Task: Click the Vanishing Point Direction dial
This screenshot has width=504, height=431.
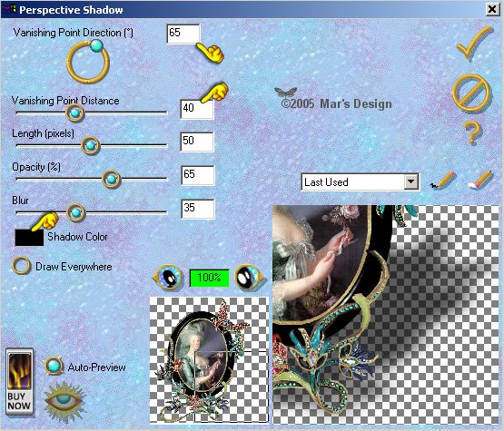Action: (88, 61)
